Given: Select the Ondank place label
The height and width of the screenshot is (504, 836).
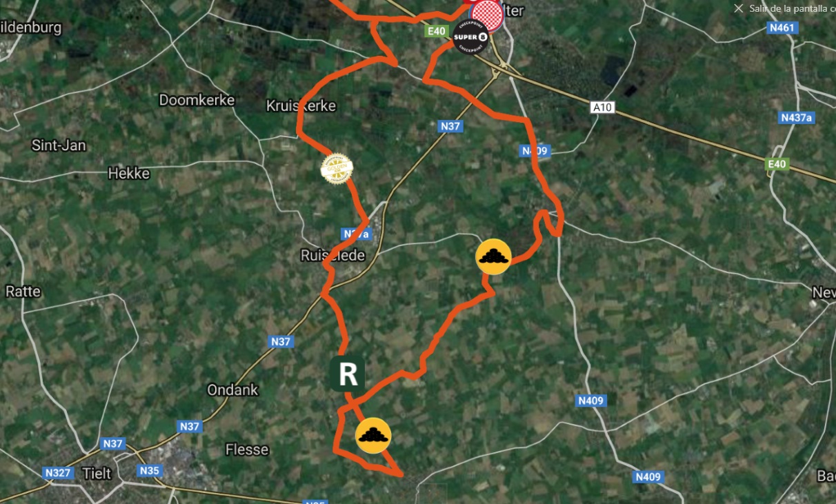Looking at the screenshot, I should tap(232, 390).
